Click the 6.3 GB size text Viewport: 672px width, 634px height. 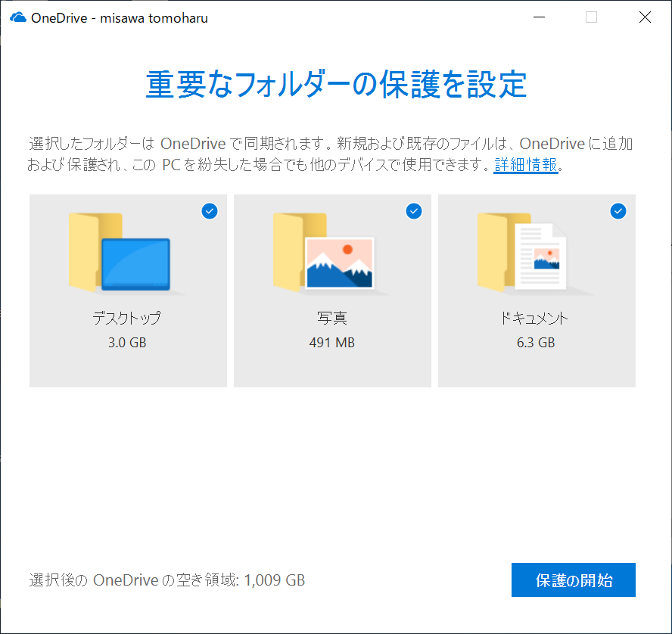(x=536, y=343)
